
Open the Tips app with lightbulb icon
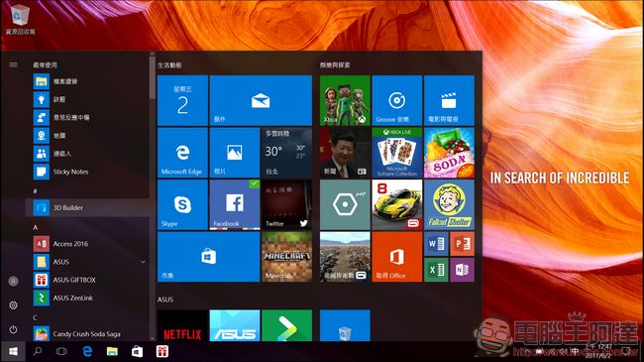coord(88,99)
